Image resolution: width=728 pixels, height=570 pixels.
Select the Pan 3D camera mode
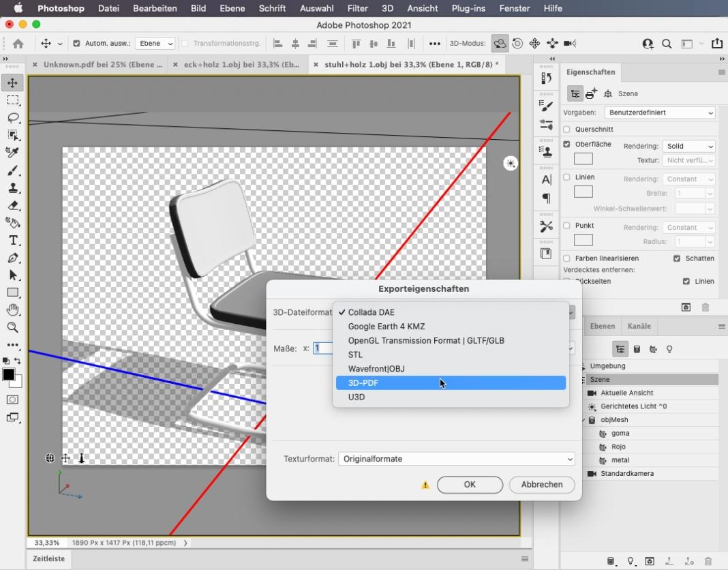534,44
